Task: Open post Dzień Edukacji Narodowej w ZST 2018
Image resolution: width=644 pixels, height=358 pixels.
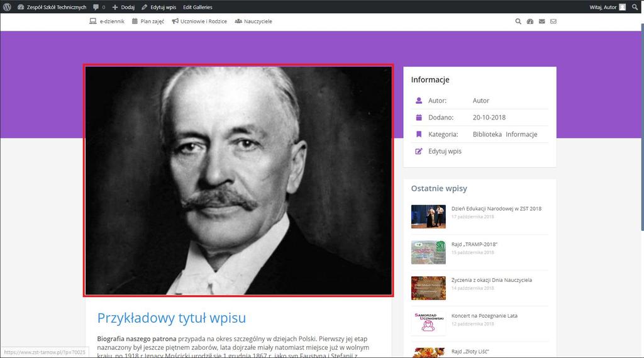Action: [x=496, y=209]
